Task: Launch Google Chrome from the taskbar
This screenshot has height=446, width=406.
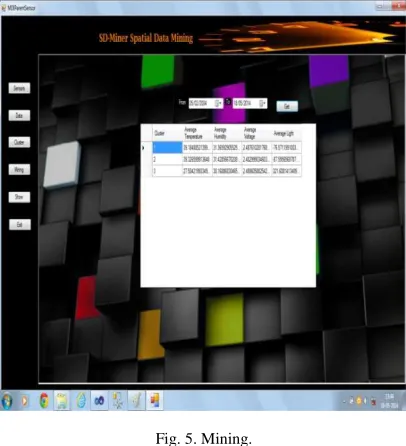Action: tap(44, 401)
